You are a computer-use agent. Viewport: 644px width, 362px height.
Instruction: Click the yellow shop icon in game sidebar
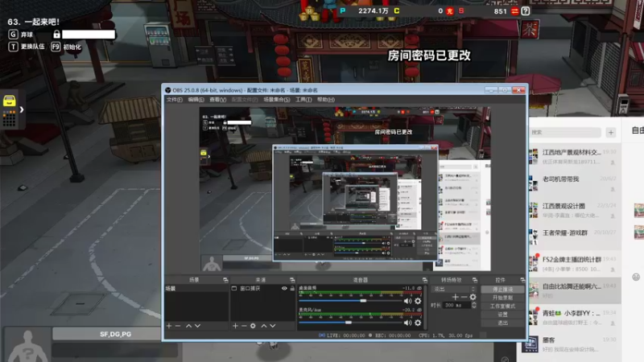click(x=9, y=101)
